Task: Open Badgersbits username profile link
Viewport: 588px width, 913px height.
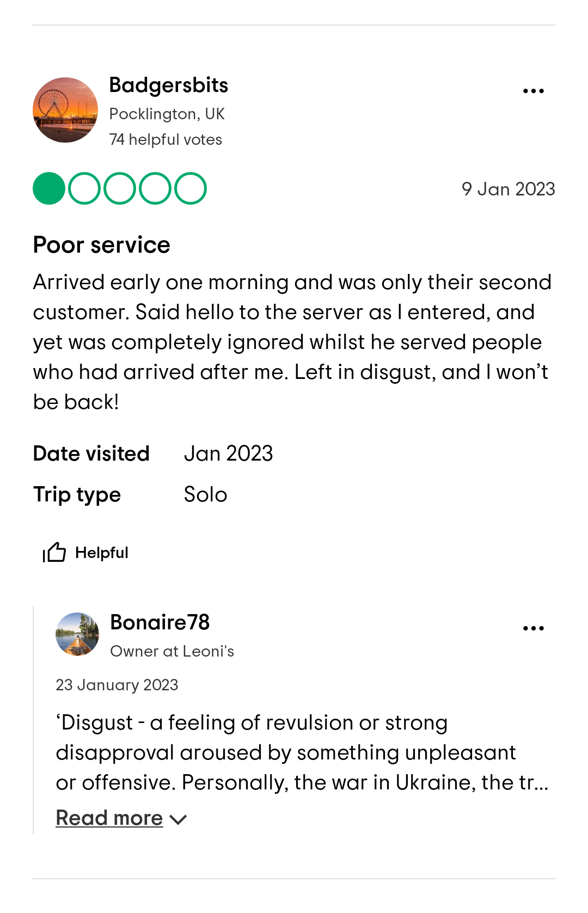Action: pyautogui.click(x=168, y=85)
